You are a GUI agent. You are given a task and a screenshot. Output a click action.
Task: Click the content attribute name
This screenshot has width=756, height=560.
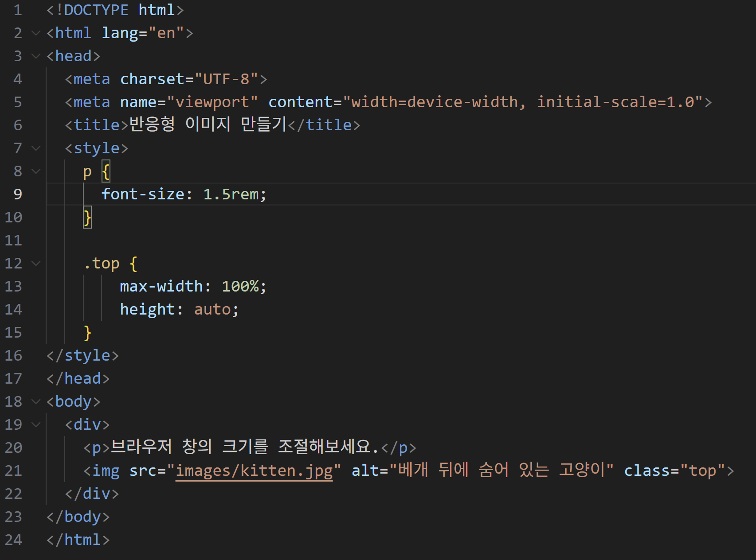(300, 102)
